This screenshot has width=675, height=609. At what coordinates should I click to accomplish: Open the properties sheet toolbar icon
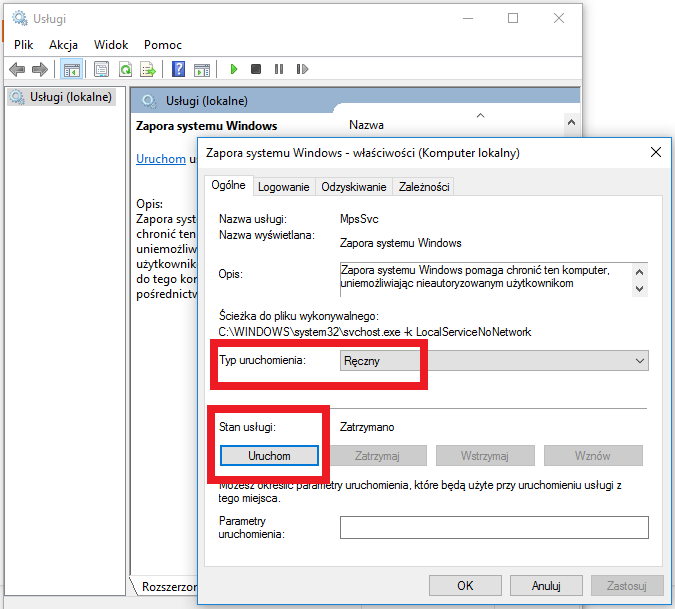tap(102, 69)
